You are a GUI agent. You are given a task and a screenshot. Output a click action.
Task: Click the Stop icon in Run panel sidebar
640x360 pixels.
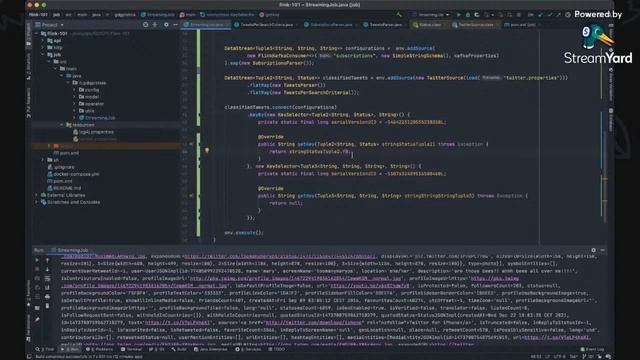pos(37,269)
